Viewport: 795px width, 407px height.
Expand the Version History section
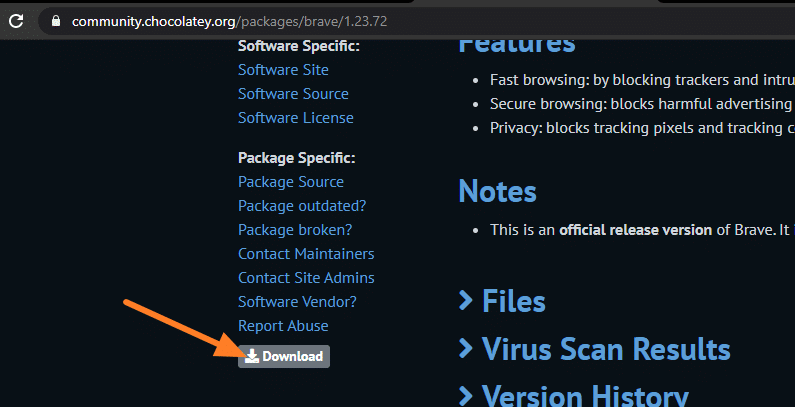click(573, 395)
